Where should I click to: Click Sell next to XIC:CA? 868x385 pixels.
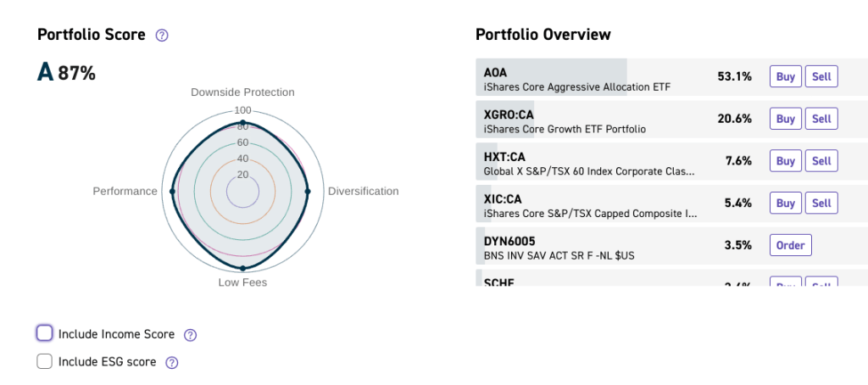pyautogui.click(x=821, y=204)
